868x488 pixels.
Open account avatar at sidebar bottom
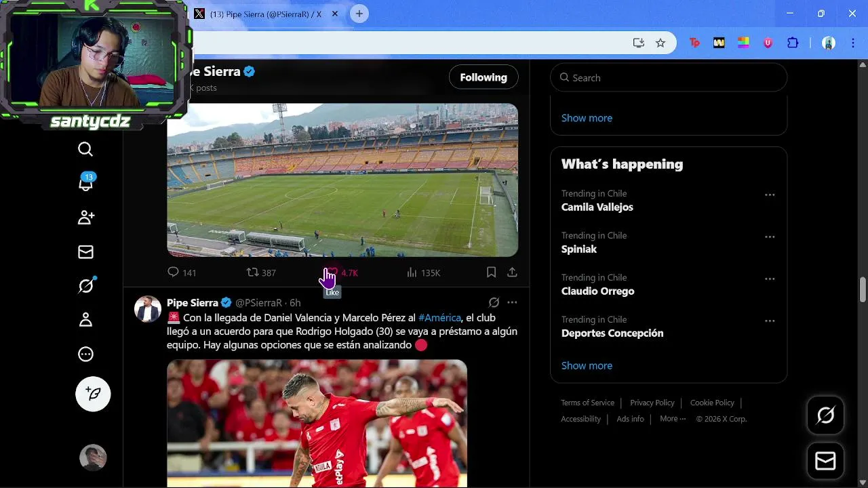point(93,457)
